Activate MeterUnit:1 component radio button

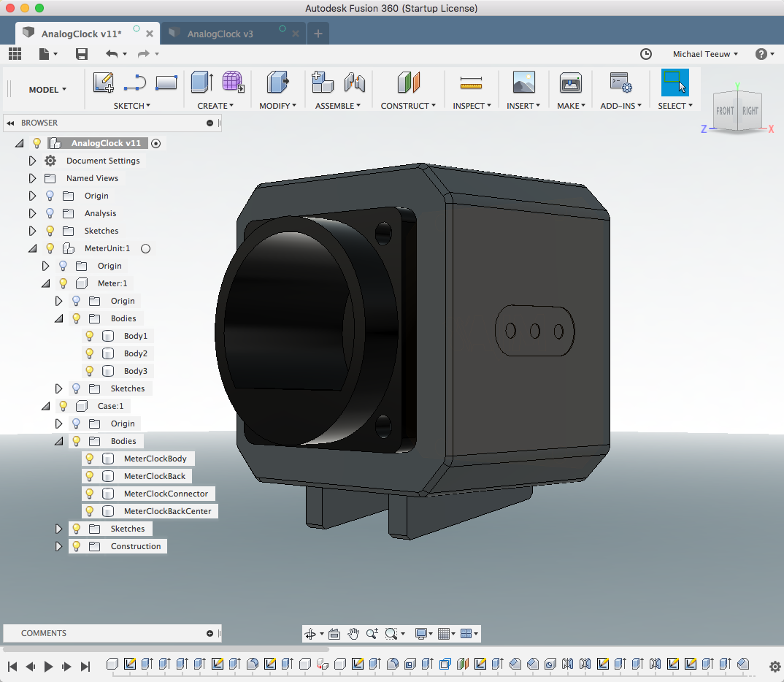pyautogui.click(x=145, y=248)
